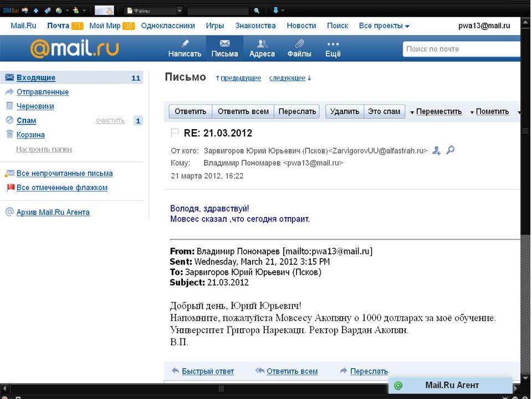Open Отправленные folder
This screenshot has width=532, height=399.
[x=43, y=92]
